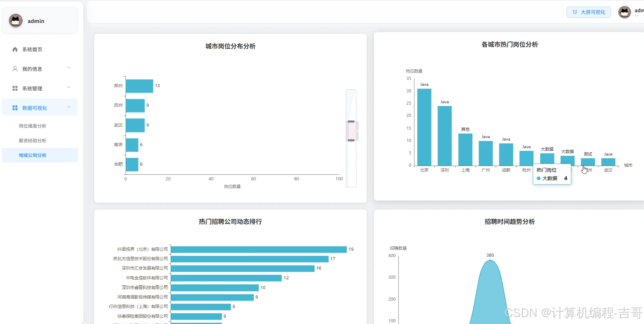The width and height of the screenshot is (644, 324).
Task: Click the 380 peak point on trend chart
Action: 490,260
